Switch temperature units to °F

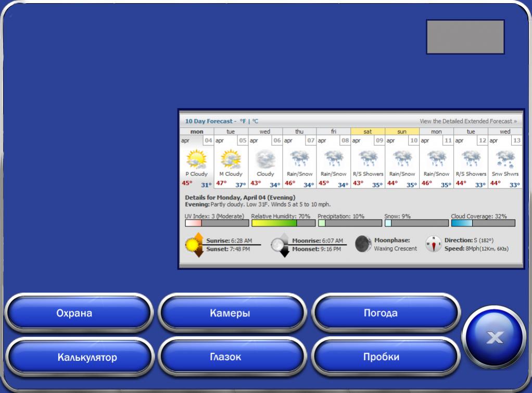click(243, 121)
